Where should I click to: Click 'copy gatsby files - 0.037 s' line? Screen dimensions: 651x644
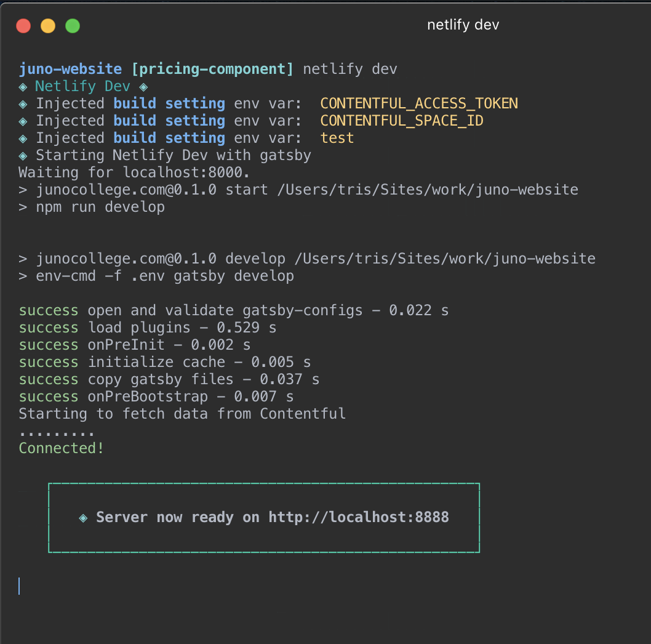(x=169, y=379)
